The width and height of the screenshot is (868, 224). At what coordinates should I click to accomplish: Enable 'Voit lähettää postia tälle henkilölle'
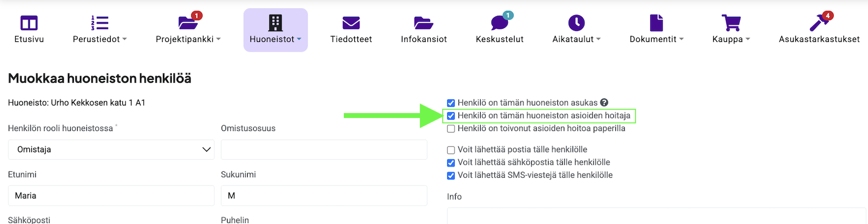(451, 150)
